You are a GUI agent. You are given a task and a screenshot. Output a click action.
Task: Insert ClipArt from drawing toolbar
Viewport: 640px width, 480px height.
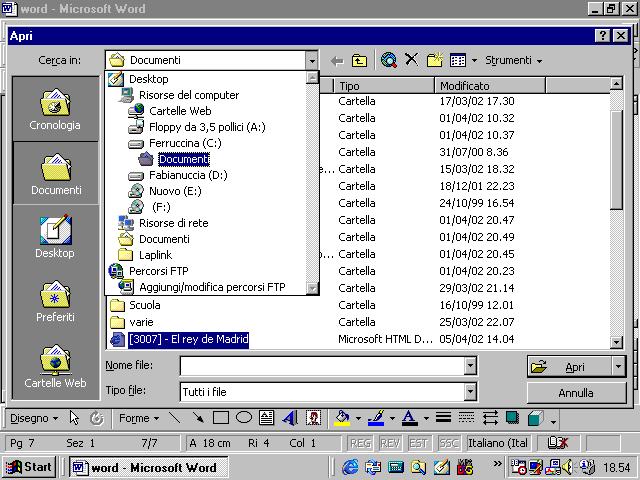[x=313, y=418]
